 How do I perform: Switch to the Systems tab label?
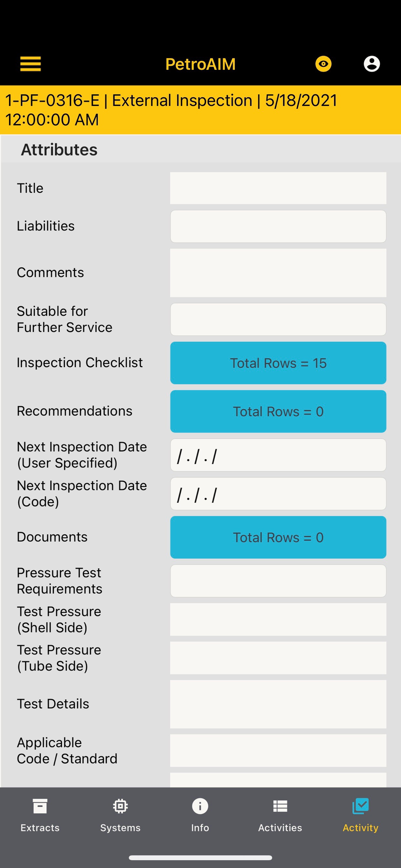click(x=120, y=828)
